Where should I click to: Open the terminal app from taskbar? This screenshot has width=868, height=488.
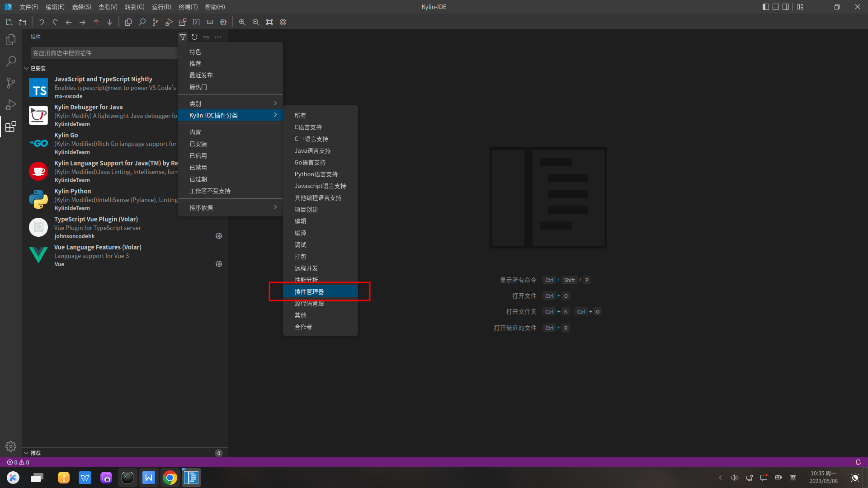coord(127,478)
